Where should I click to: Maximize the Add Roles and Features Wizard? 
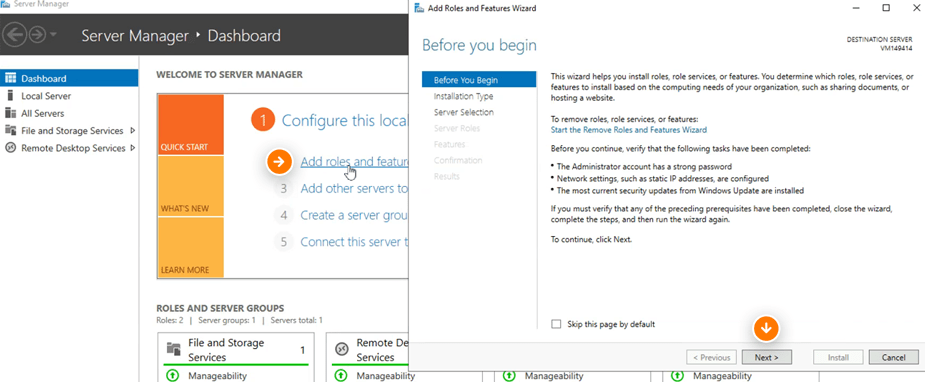pyautogui.click(x=886, y=8)
